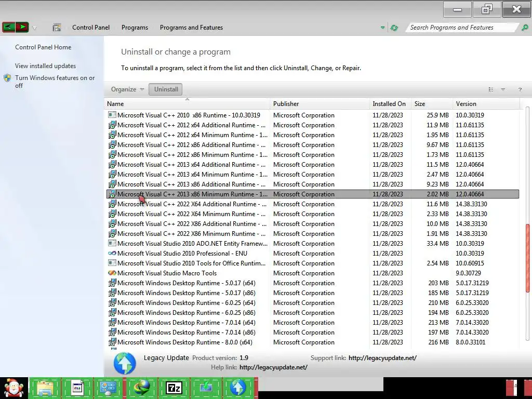Open Internet Download Manager taskbar icon
Image resolution: width=532 pixels, height=399 pixels.
pos(141,388)
